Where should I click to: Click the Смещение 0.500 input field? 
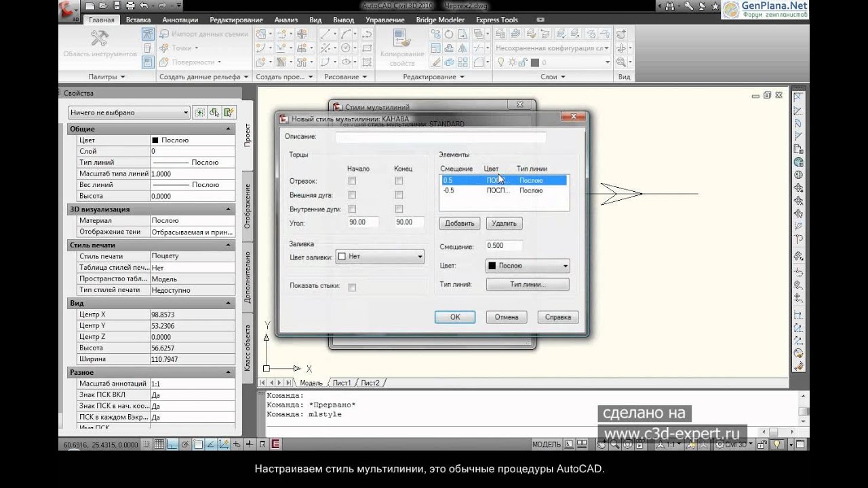click(505, 245)
